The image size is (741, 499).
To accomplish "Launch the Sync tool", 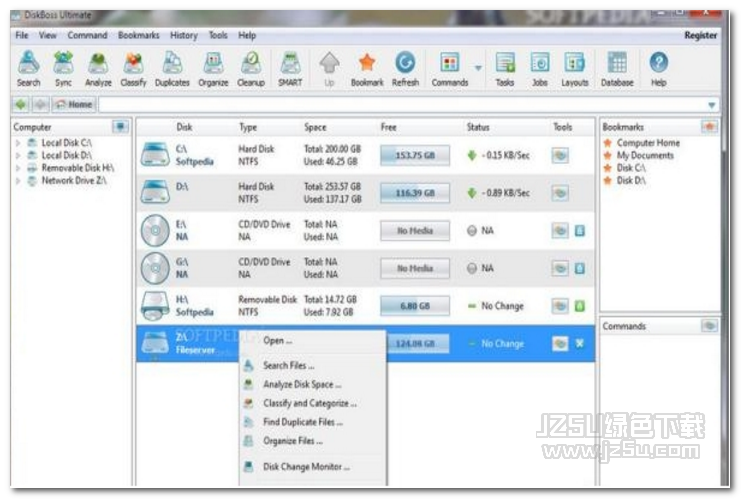I will click(x=63, y=69).
